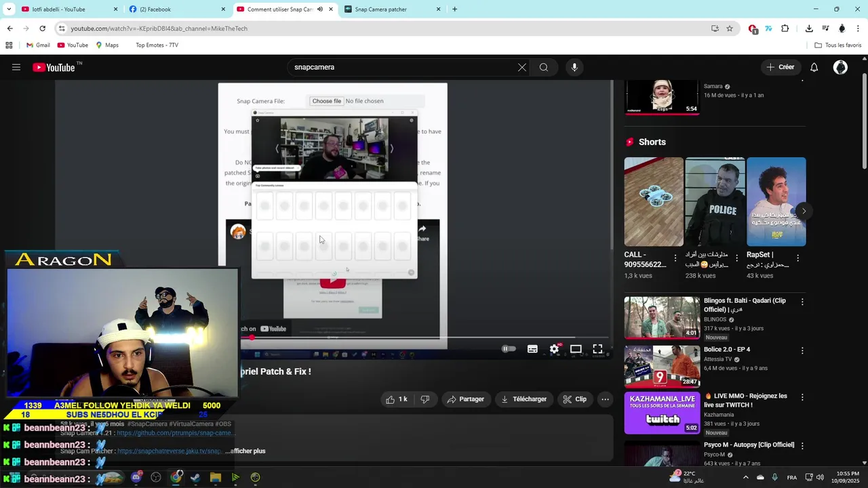Open a new browser tab

454,9
